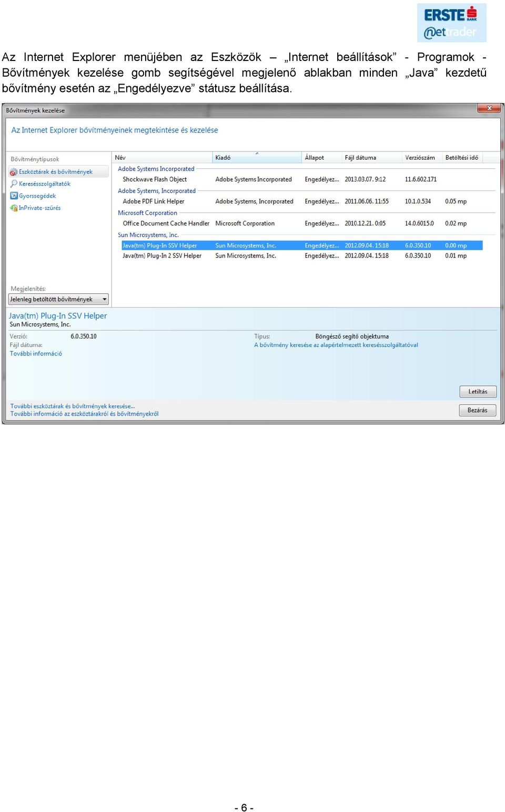
Task: Click Böngésző segítő objektuma type value
Action: point(352,336)
